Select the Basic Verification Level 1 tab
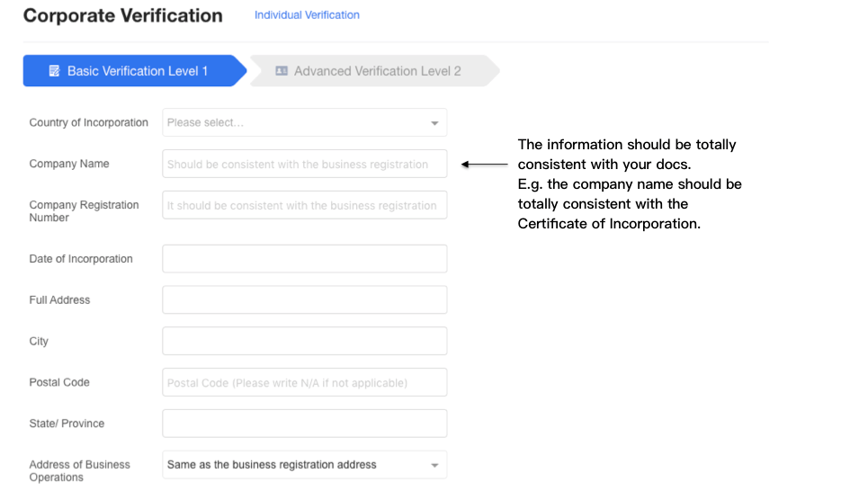The height and width of the screenshot is (500, 868). point(135,71)
